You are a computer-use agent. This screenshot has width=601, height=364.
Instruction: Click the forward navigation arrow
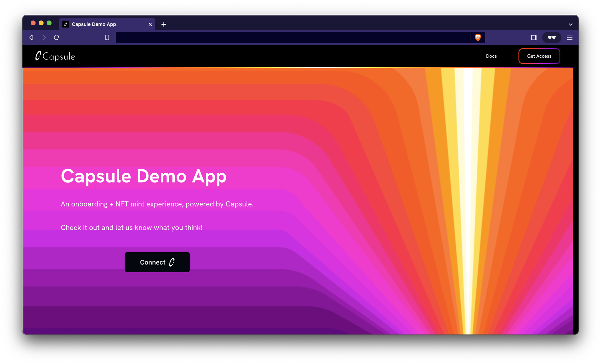[x=44, y=38]
